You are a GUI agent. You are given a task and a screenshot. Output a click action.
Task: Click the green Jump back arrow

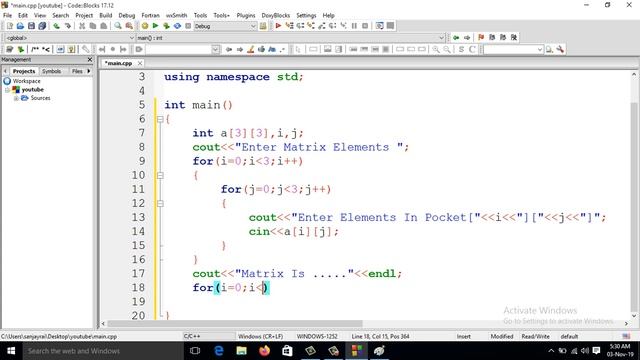456,38
